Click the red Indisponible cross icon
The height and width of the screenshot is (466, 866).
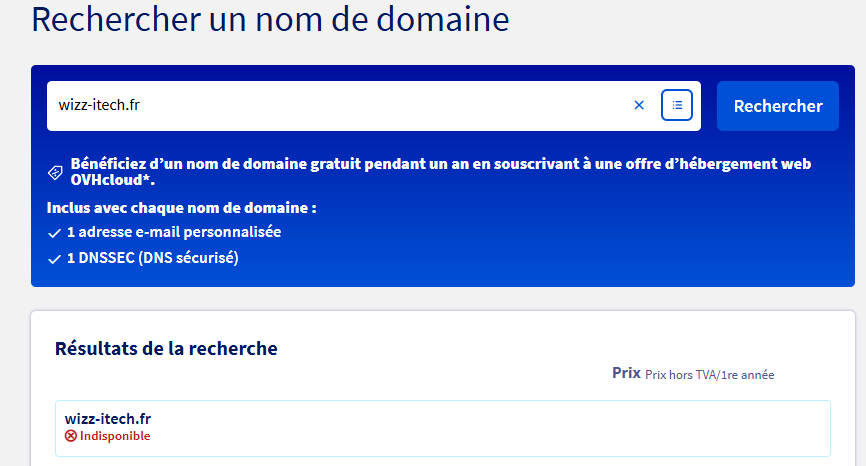71,436
